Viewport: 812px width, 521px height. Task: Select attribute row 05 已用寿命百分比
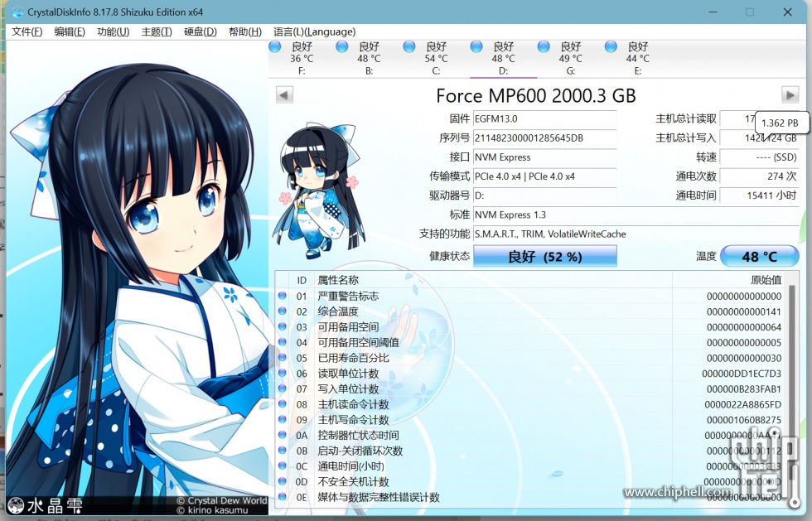[x=531, y=358]
